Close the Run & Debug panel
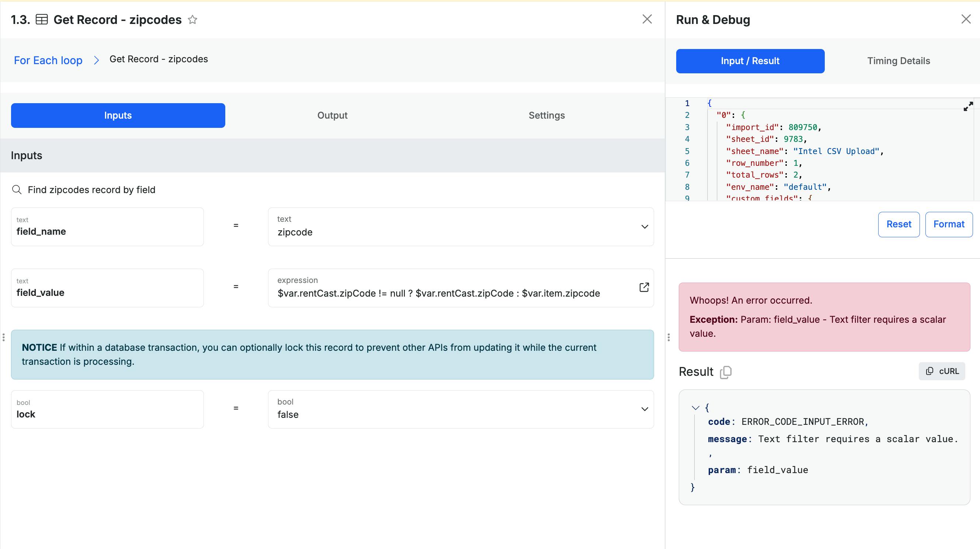Screen dimensions: 980x549 pyautogui.click(x=966, y=19)
